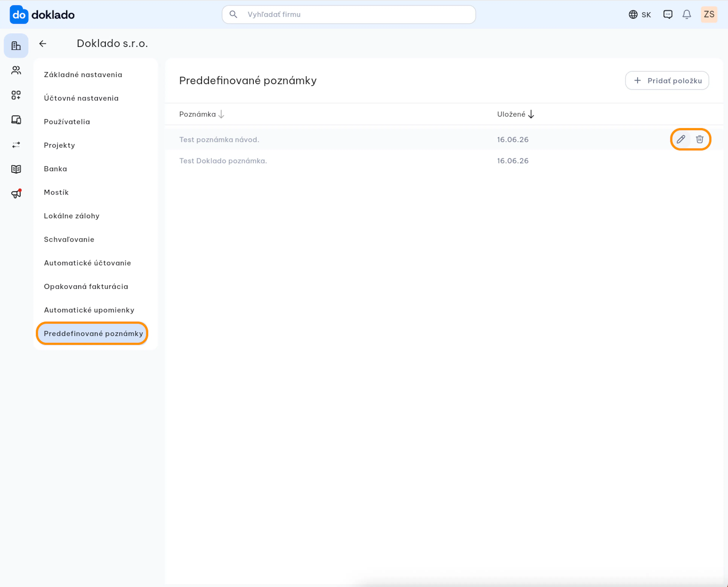Open Schvaľovanie settings
Image resolution: width=728 pixels, height=587 pixels.
point(69,239)
